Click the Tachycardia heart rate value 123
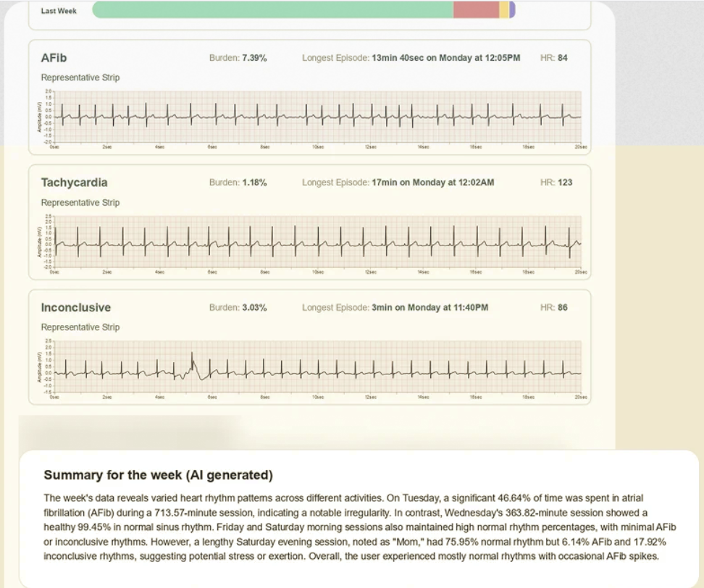The height and width of the screenshot is (588, 704). click(x=565, y=182)
